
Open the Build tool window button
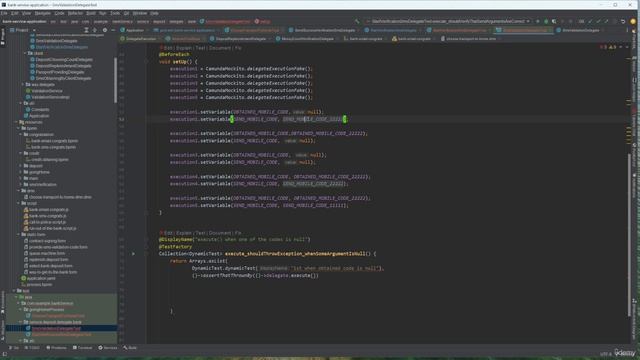click(130, 348)
